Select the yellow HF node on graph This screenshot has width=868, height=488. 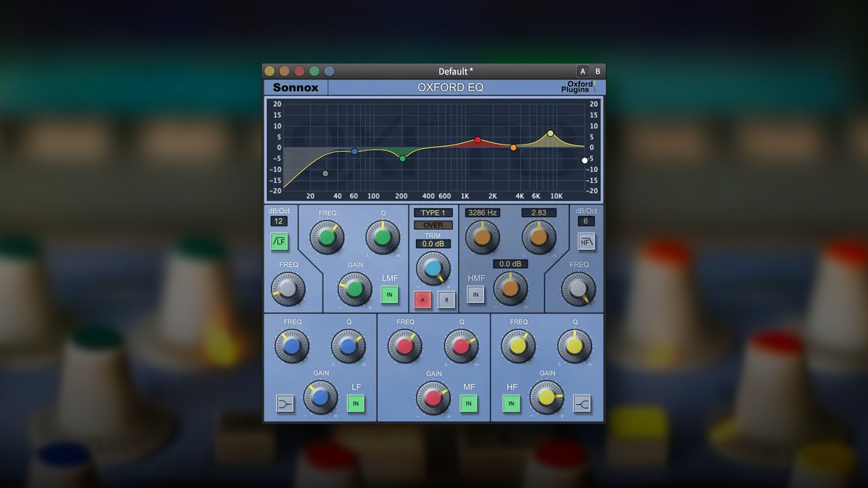550,133
